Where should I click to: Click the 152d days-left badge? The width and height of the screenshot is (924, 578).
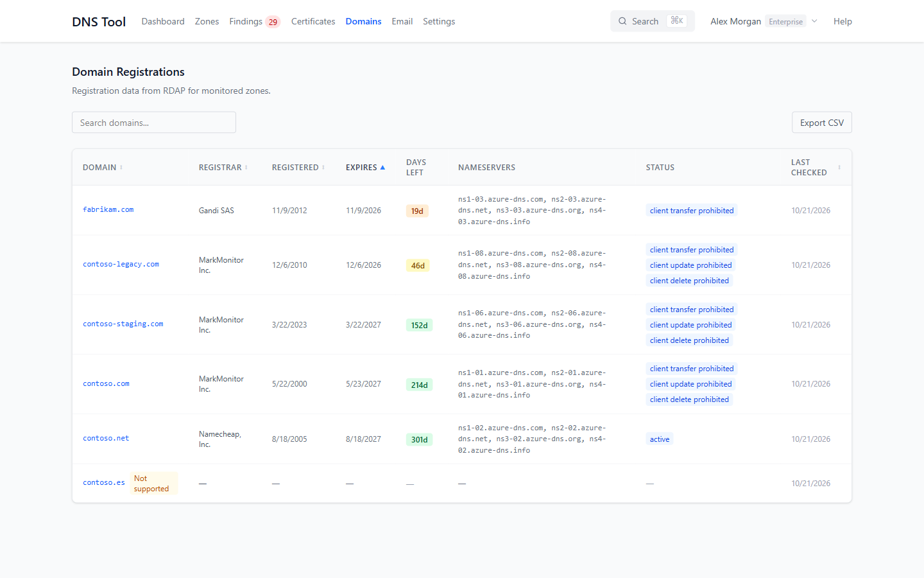[420, 325]
